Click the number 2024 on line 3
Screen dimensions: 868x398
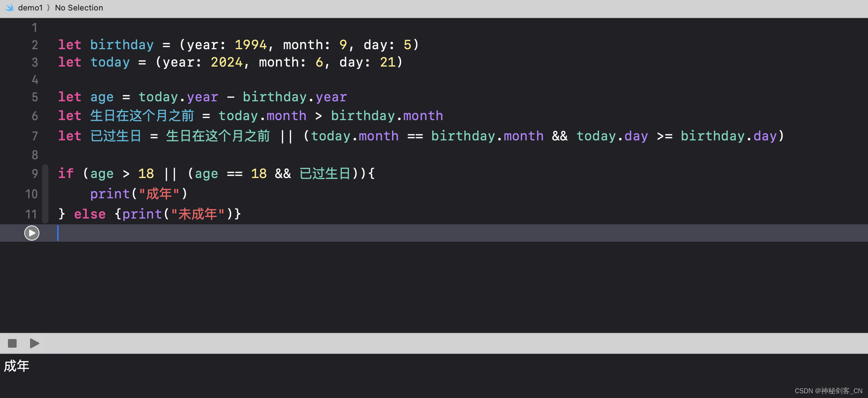227,62
